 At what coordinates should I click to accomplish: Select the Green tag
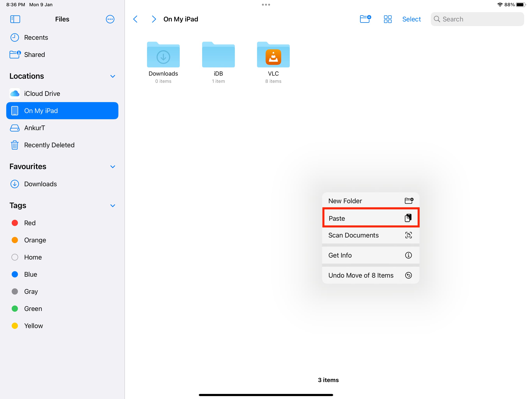pos(62,309)
